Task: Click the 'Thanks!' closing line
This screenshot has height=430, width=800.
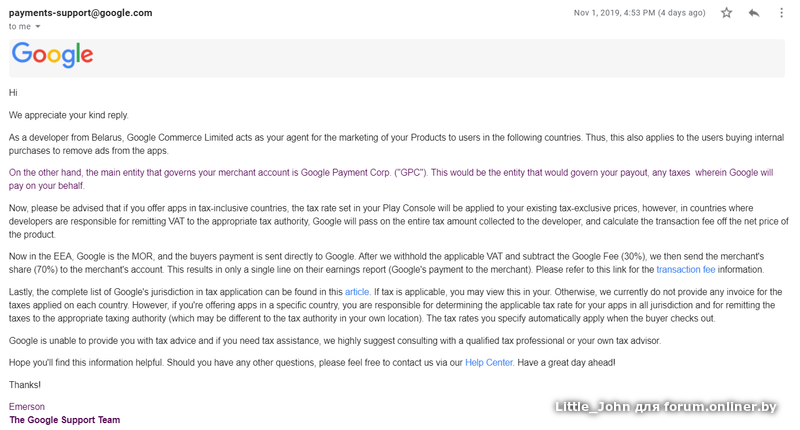Action: click(x=26, y=385)
